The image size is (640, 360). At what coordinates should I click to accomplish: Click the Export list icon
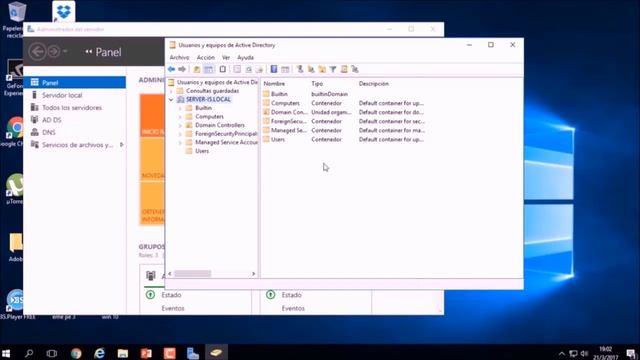coord(259,69)
